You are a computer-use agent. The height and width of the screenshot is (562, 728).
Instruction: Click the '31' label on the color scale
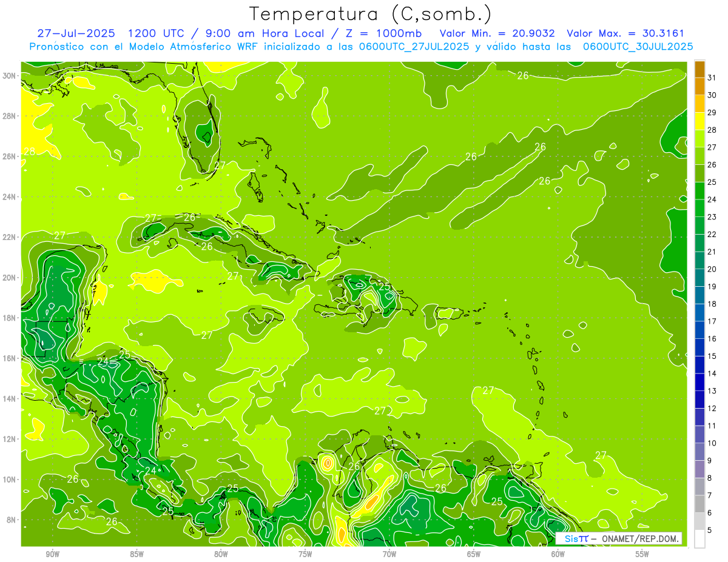[712, 78]
